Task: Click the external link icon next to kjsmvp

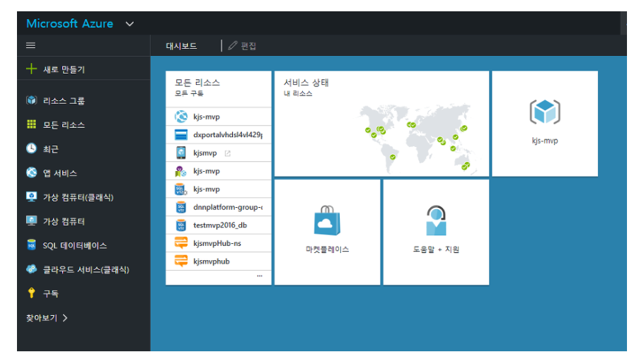Action: coord(228,153)
